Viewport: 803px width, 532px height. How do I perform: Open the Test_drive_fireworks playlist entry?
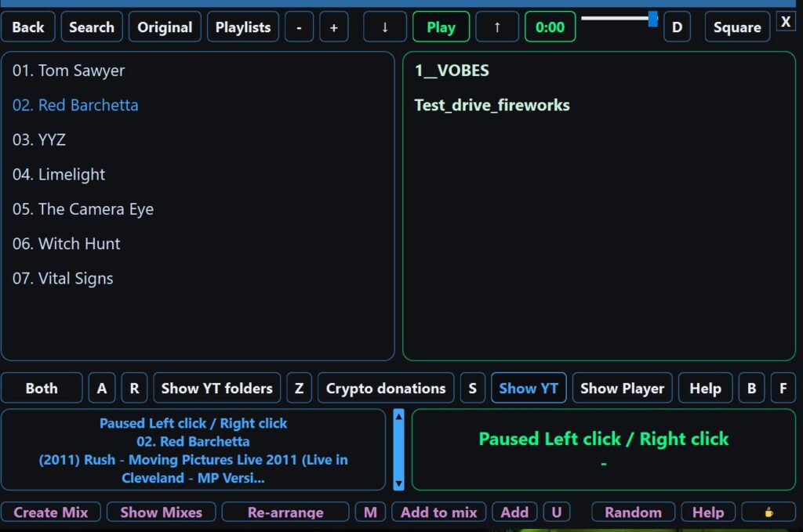492,105
